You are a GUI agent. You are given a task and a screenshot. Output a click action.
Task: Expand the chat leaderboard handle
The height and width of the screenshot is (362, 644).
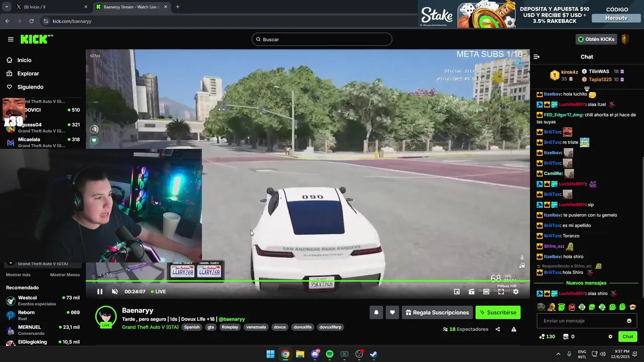(x=587, y=89)
